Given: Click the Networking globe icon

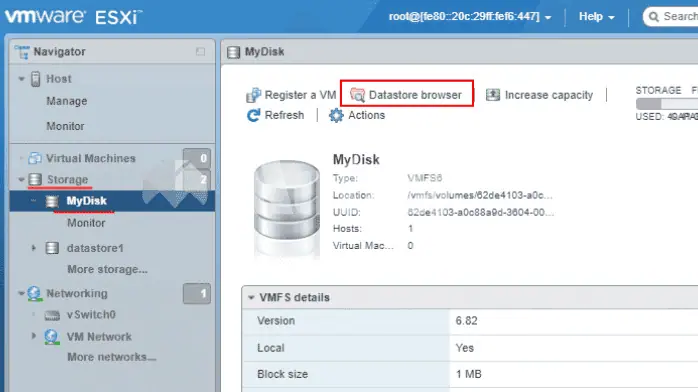Looking at the screenshot, I should (34, 294).
